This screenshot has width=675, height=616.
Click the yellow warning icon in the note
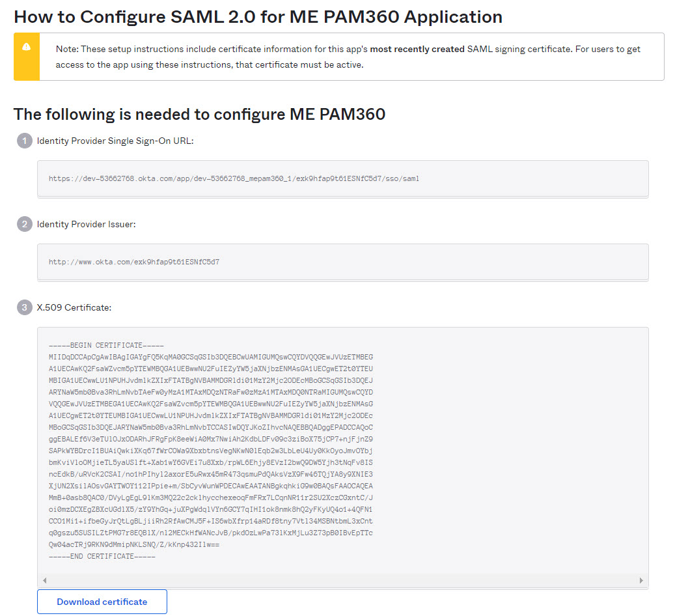point(26,47)
